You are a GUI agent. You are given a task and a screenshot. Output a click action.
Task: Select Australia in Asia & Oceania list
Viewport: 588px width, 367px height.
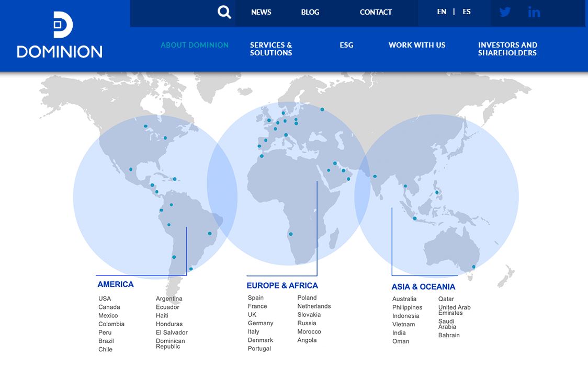[x=404, y=299]
